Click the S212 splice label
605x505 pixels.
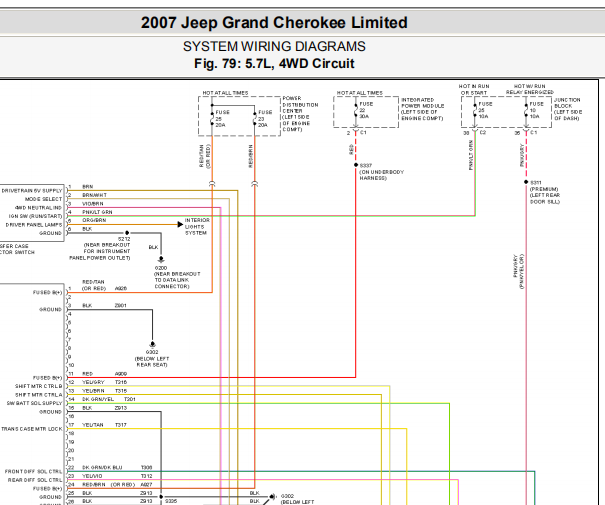tap(124, 239)
